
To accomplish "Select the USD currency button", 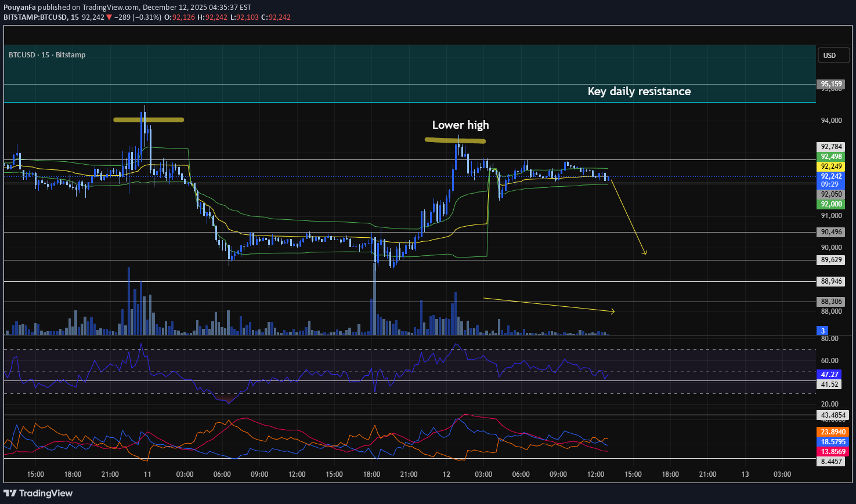I will pos(833,55).
